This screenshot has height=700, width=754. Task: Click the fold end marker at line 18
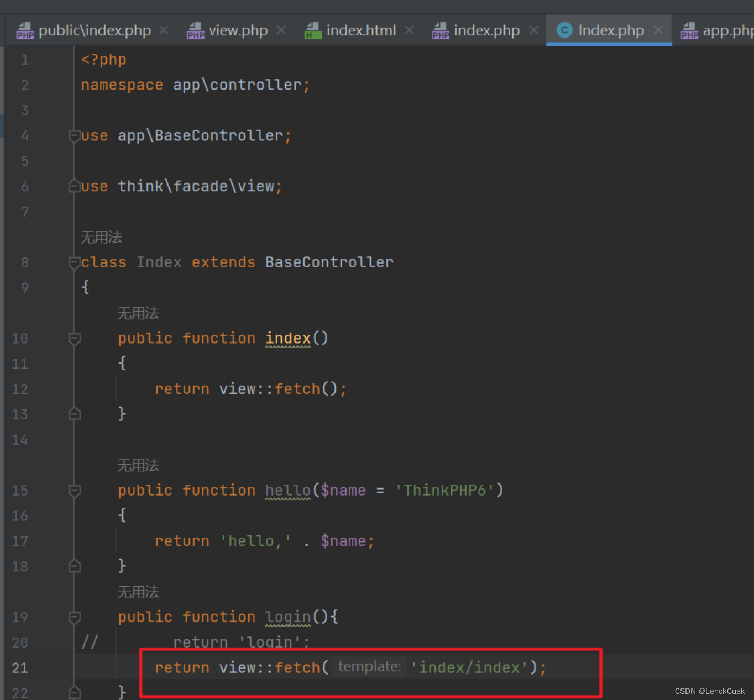pyautogui.click(x=75, y=566)
